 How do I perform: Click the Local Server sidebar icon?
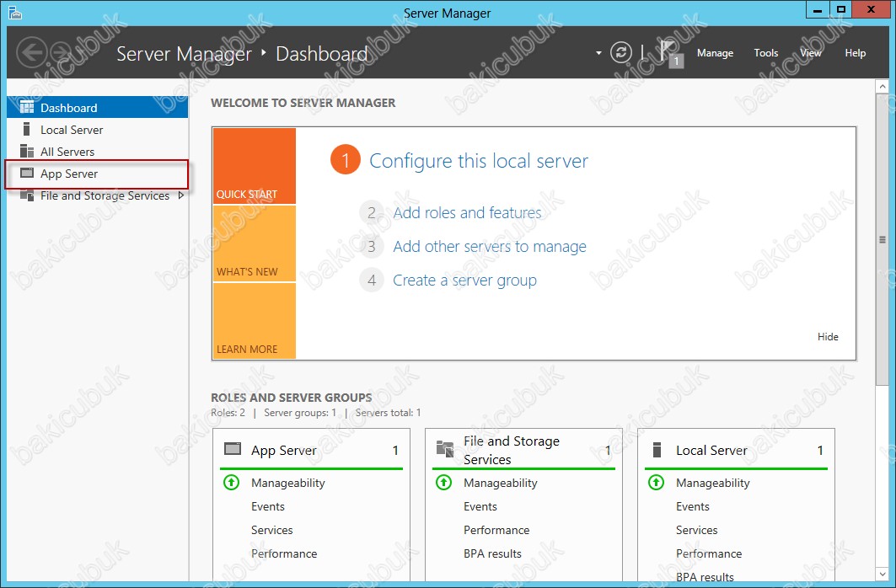[x=26, y=129]
